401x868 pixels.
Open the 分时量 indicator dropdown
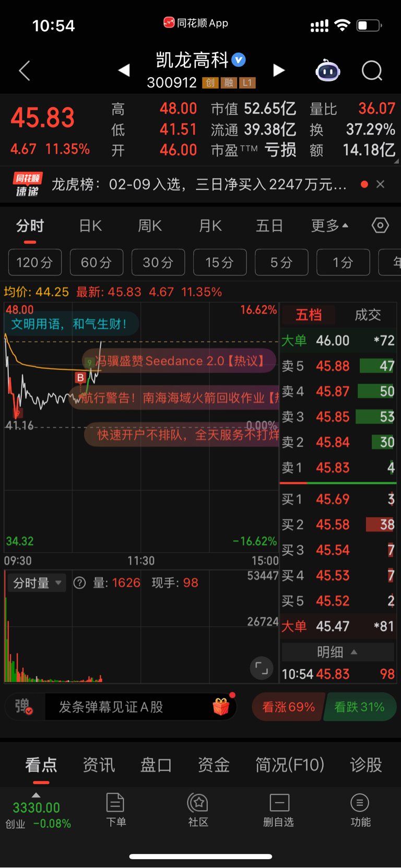click(x=37, y=582)
